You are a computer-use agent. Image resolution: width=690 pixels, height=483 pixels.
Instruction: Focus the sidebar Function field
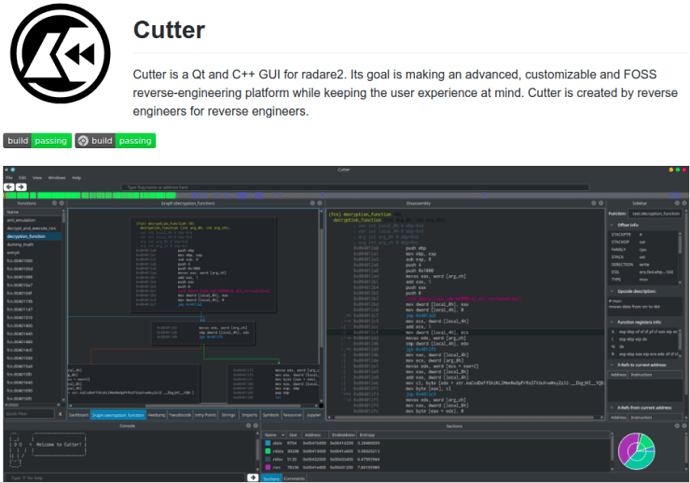point(656,214)
